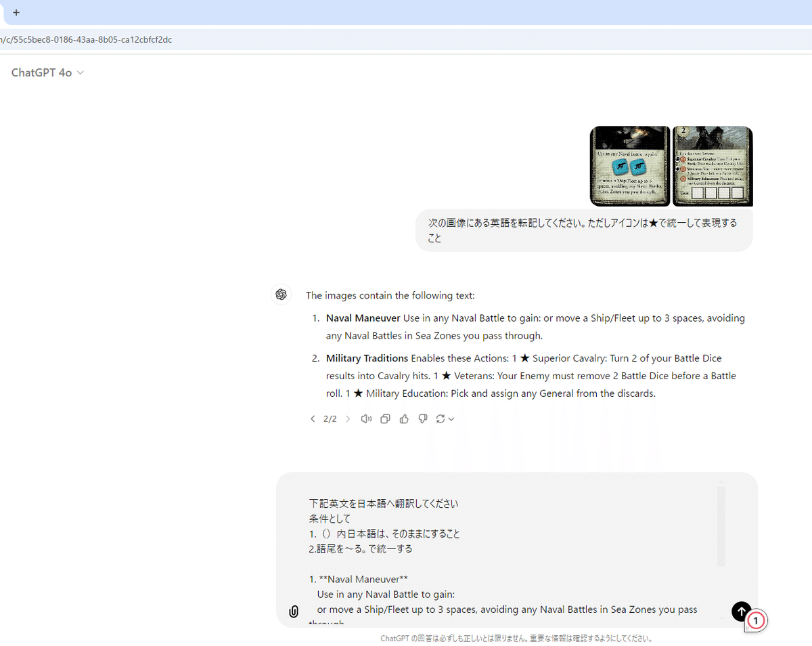The image size is (812, 646).
Task: Click "The images contain the following text:" line
Action: [x=390, y=295]
